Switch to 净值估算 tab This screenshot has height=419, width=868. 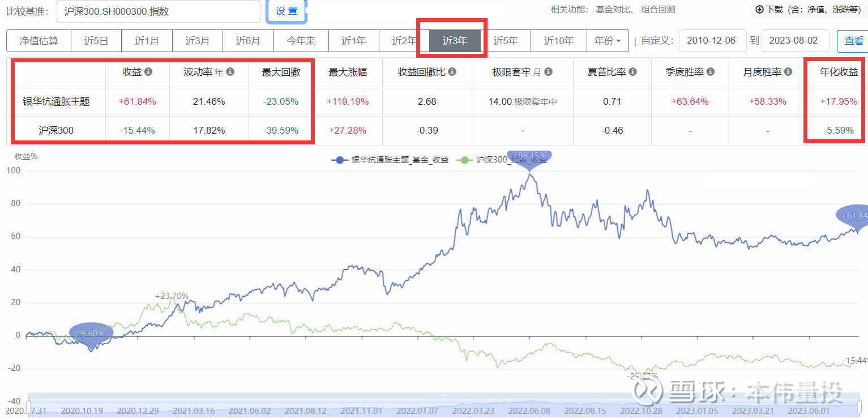coord(39,41)
